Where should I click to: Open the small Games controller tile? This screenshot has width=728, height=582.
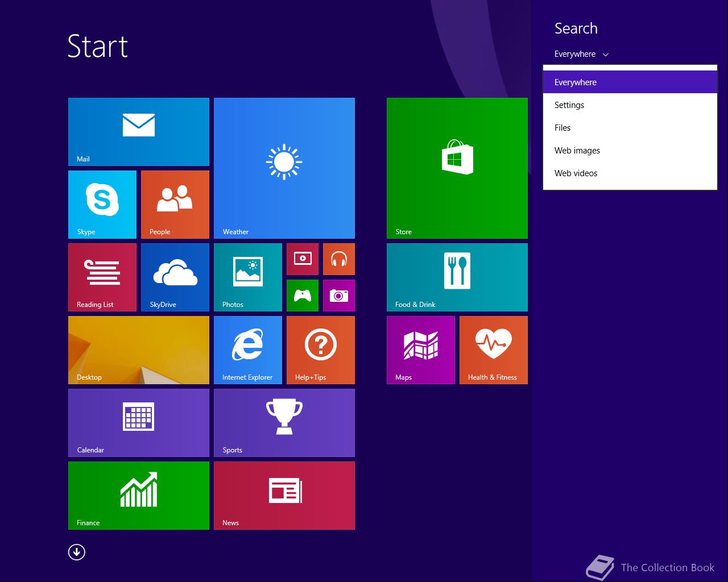coord(303,296)
